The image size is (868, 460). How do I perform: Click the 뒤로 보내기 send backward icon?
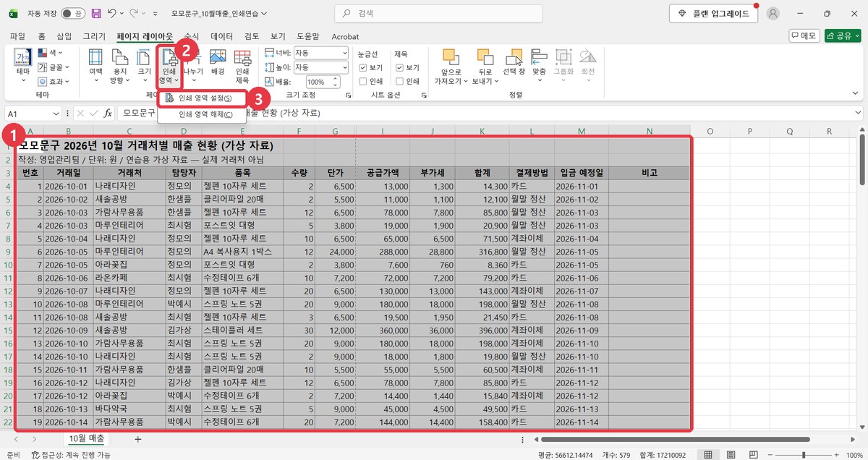(x=485, y=57)
